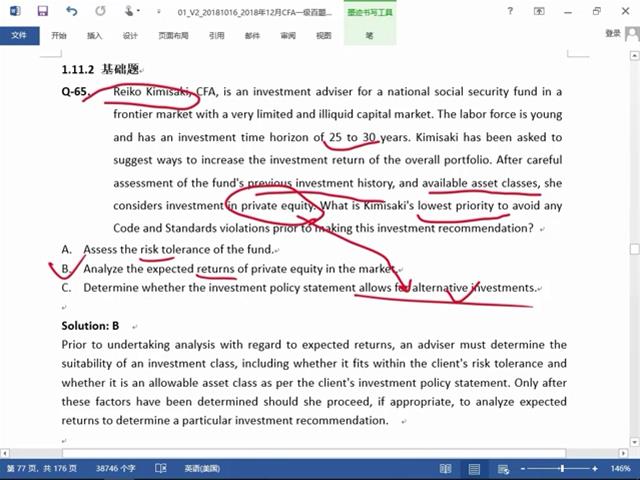Image resolution: width=640 pixels, height=480 pixels.
Task: Switch to the 引用 References tab
Action: [217, 36]
